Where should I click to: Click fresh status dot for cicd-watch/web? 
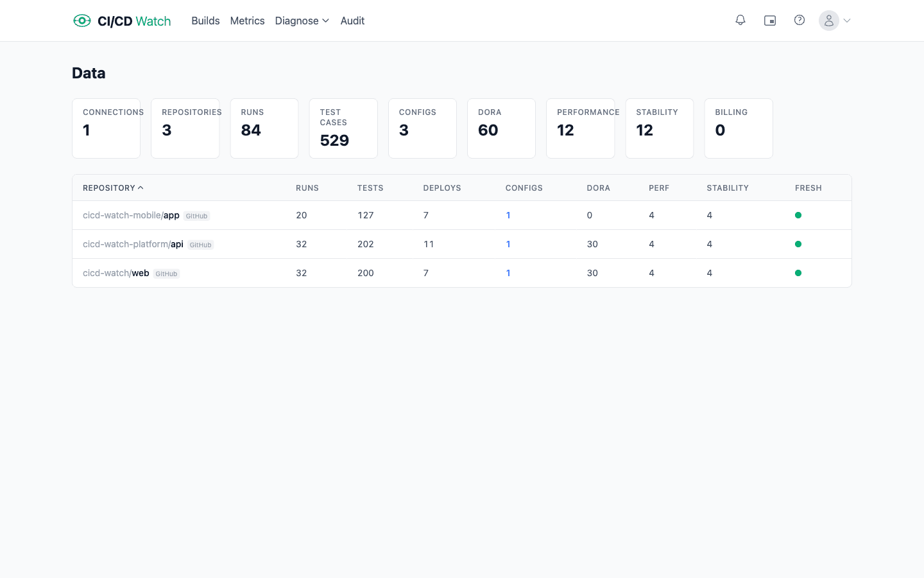798,273
